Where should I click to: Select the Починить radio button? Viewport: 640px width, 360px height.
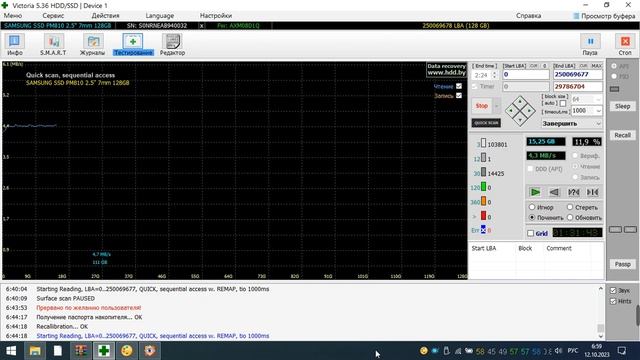(532, 218)
